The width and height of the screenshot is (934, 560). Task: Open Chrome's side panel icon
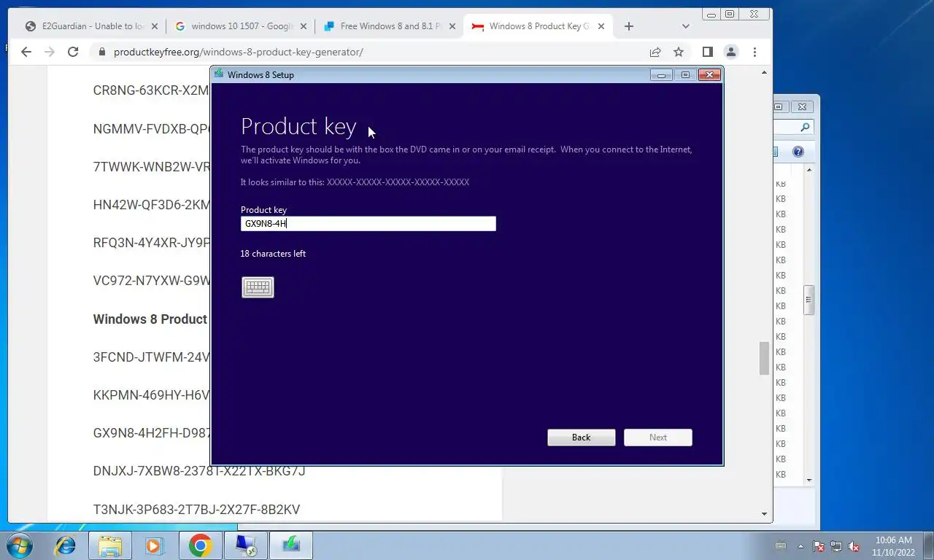pos(707,52)
